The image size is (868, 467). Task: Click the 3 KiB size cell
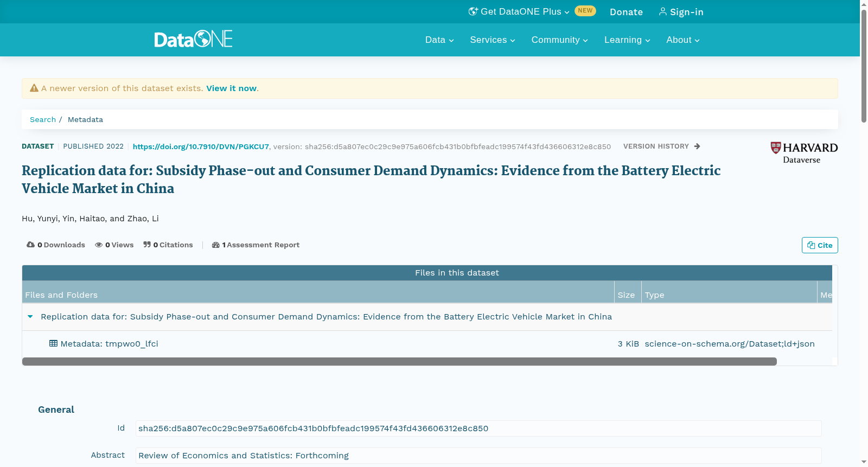628,344
